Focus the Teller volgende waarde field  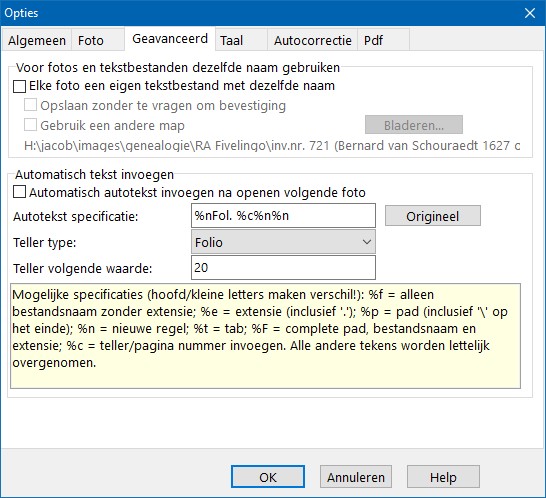point(283,267)
